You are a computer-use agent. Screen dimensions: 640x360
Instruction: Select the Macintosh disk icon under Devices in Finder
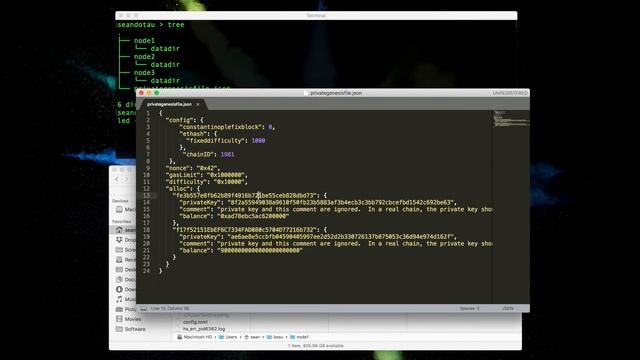coord(119,209)
